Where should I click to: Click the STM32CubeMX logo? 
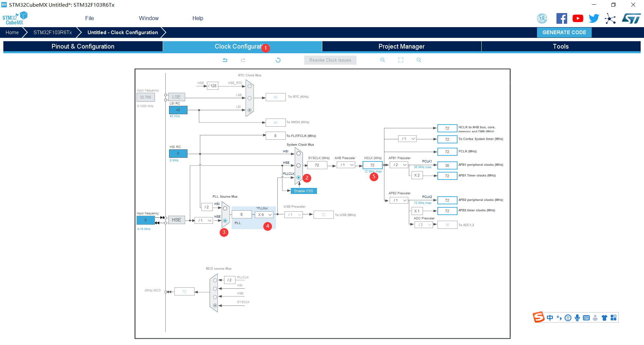click(15, 18)
